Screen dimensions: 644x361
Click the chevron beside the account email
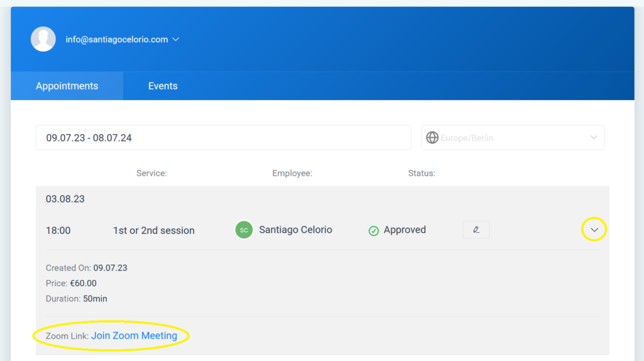tap(176, 40)
